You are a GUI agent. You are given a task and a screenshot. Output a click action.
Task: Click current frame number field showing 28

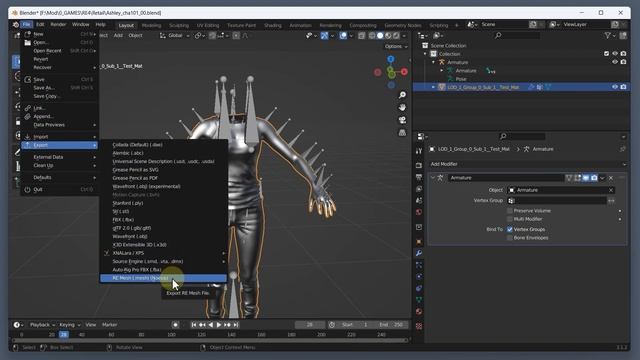(x=310, y=325)
